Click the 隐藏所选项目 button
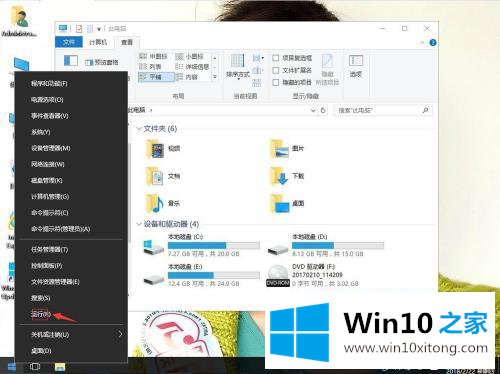The width and height of the screenshot is (500, 374). tap(327, 70)
